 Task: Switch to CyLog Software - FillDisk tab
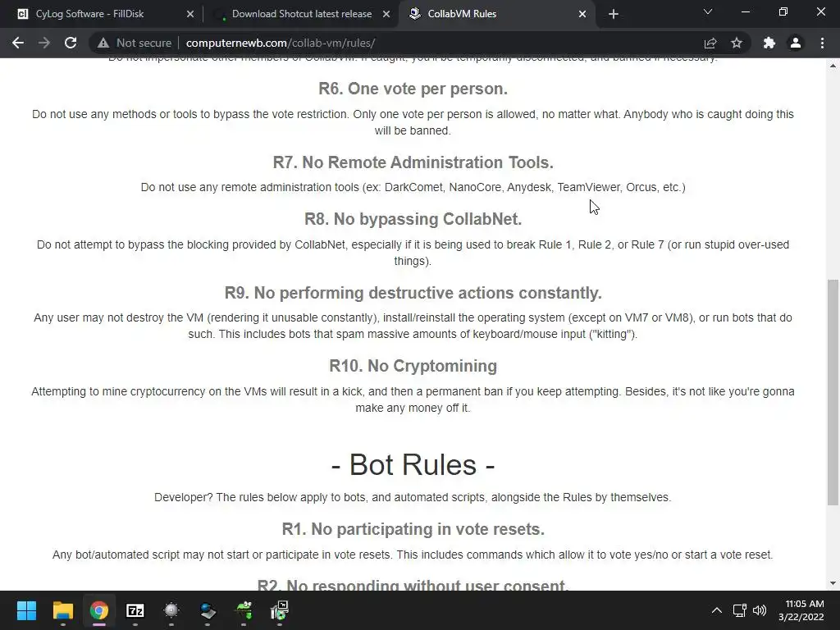pyautogui.click(x=102, y=14)
